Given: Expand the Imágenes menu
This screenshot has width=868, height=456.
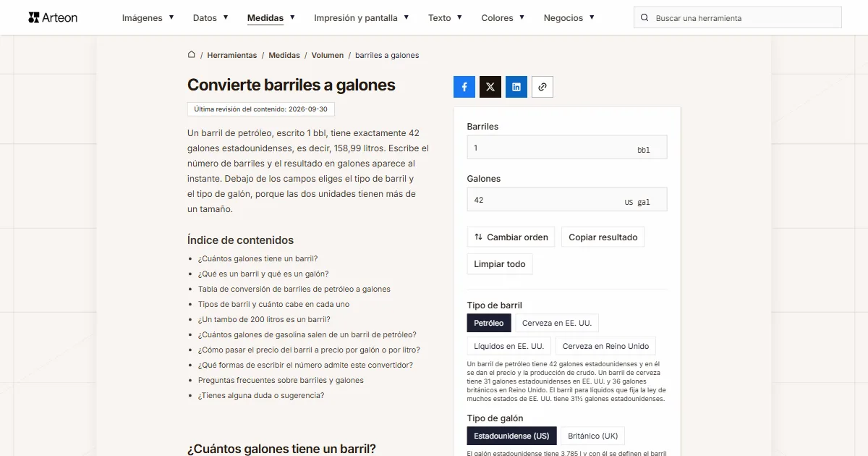Looking at the screenshot, I should 148,18.
